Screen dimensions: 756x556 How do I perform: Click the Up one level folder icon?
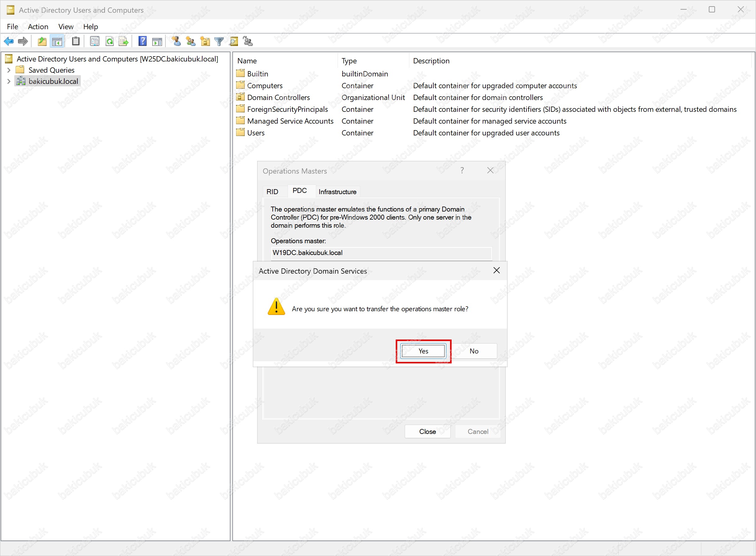coord(42,41)
